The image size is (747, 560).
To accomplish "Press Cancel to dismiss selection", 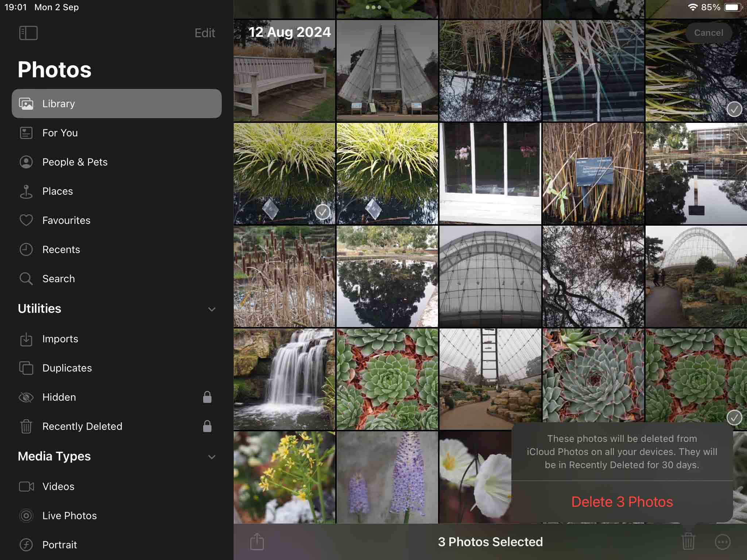I will pyautogui.click(x=709, y=32).
